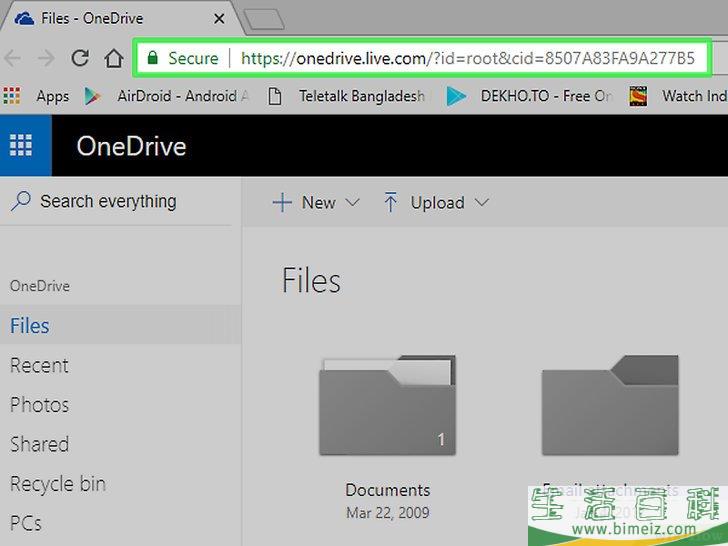Viewport: 728px width, 546px height.
Task: Open the Apps grid bookmark icon
Action: coord(12,96)
